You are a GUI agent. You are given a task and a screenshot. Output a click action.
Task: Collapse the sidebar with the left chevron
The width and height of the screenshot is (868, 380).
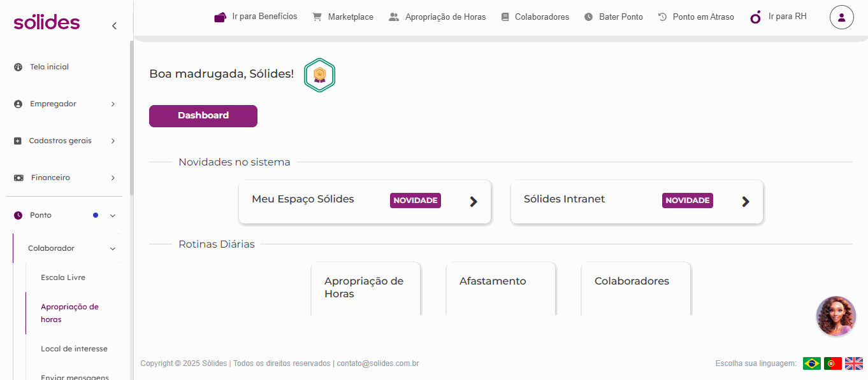point(114,26)
